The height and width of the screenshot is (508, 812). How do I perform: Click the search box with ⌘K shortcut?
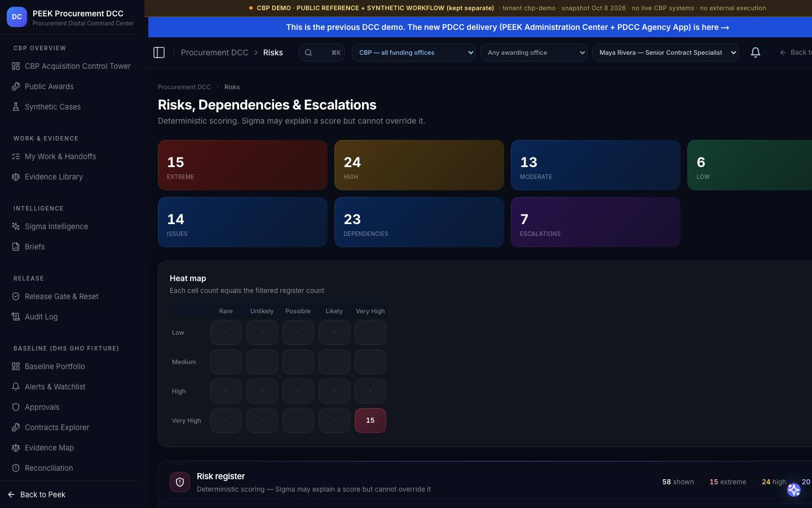click(322, 52)
